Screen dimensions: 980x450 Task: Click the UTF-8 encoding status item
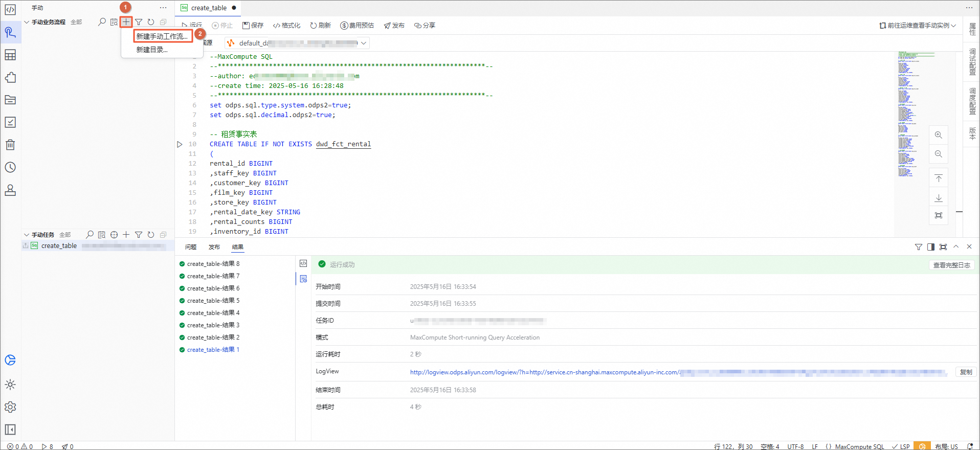pos(795,446)
